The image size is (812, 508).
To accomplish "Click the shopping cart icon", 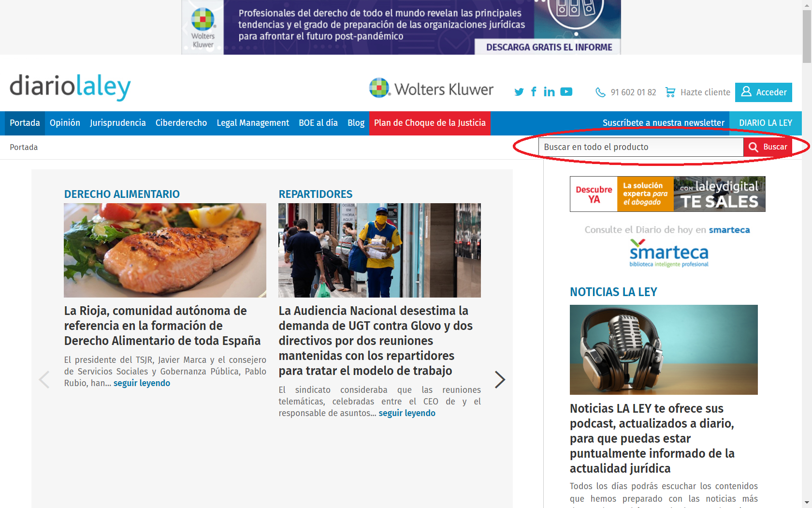I will (670, 92).
